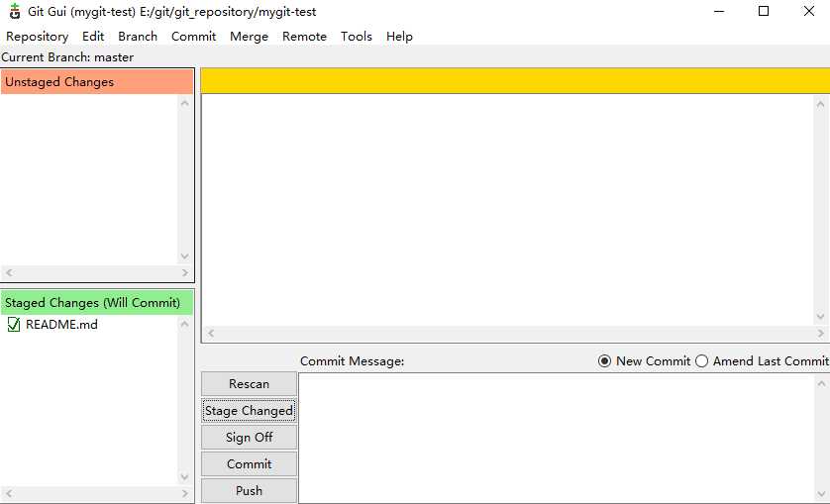Close the Git Gui window

pyautogui.click(x=809, y=11)
